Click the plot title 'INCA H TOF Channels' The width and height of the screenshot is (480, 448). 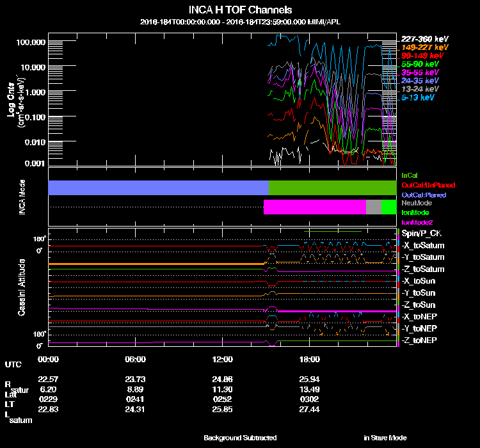click(x=240, y=10)
